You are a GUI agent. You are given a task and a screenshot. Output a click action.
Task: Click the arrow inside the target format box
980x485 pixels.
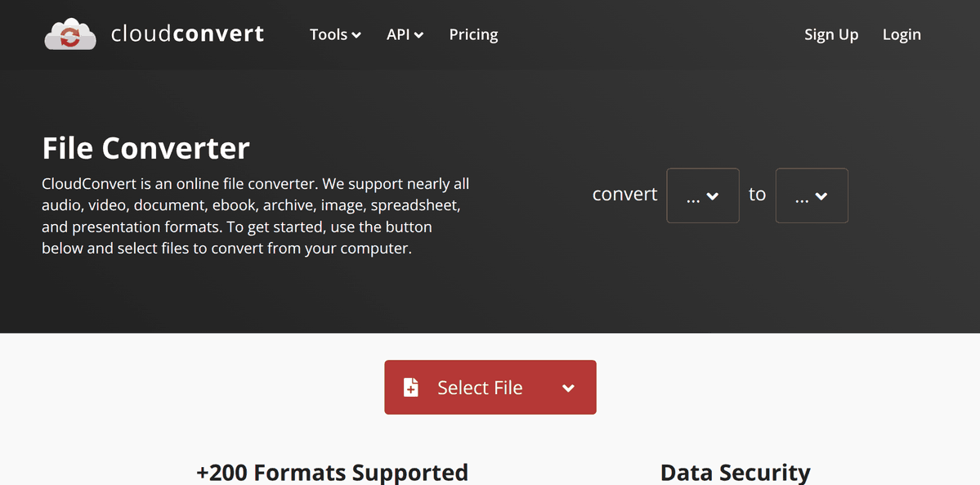click(821, 196)
